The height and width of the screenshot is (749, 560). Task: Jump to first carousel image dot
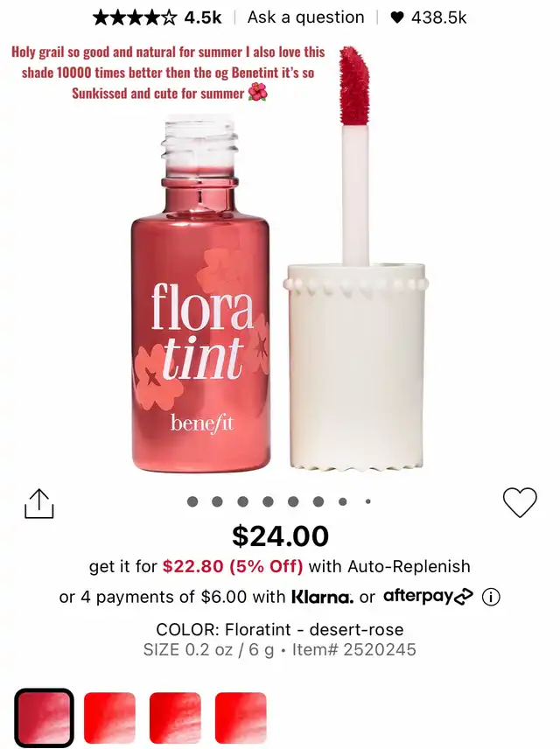click(x=192, y=501)
